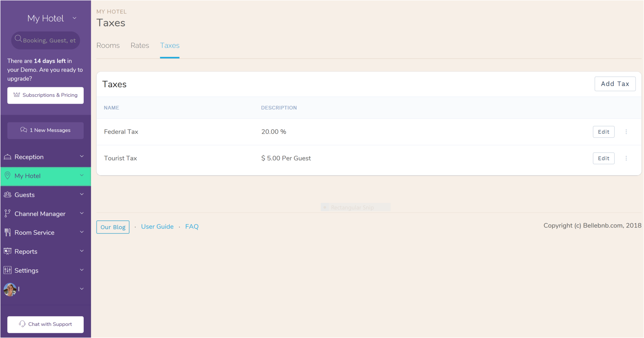
Task: Click the $ 5.00 Per Guest value
Action: 286,158
